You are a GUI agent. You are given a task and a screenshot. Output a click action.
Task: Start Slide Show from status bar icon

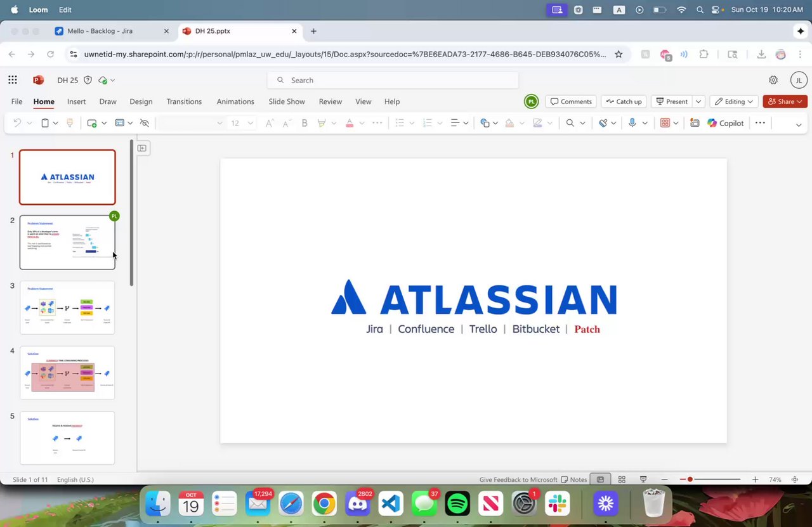[643, 479]
